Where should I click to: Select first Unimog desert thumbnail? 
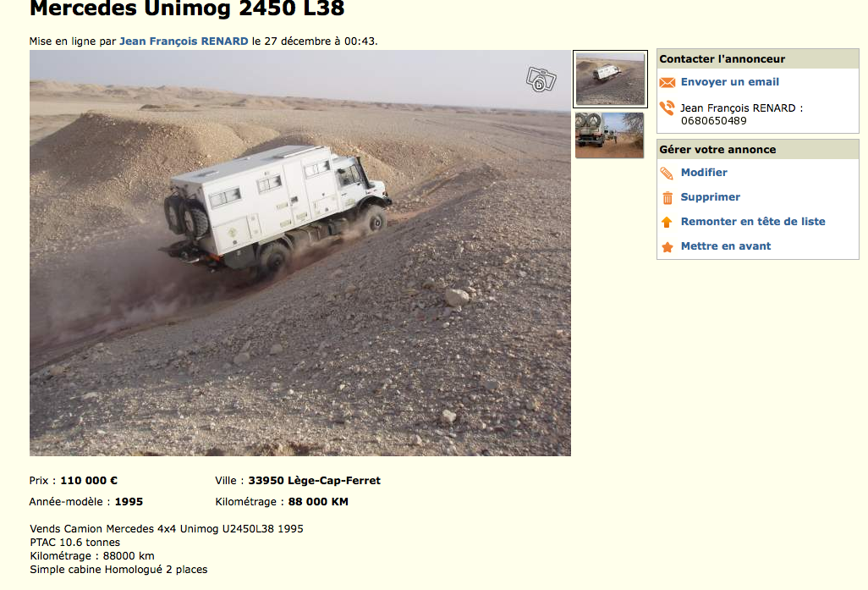pyautogui.click(x=610, y=79)
